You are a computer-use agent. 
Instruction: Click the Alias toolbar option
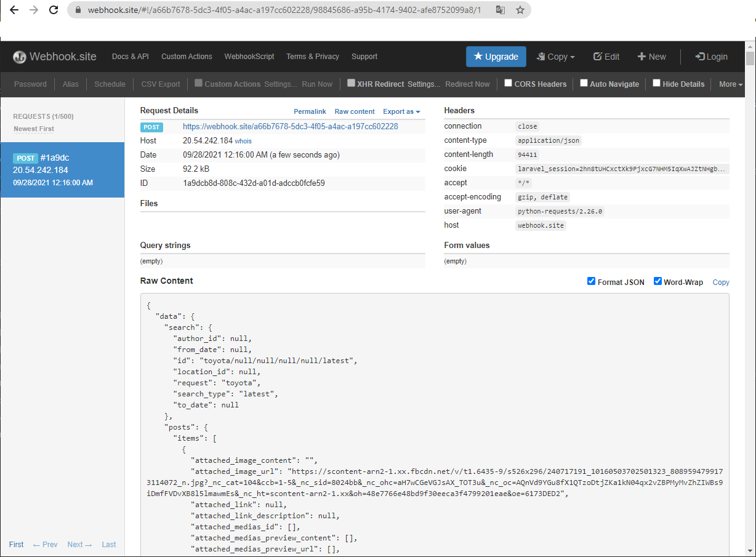[71, 84]
